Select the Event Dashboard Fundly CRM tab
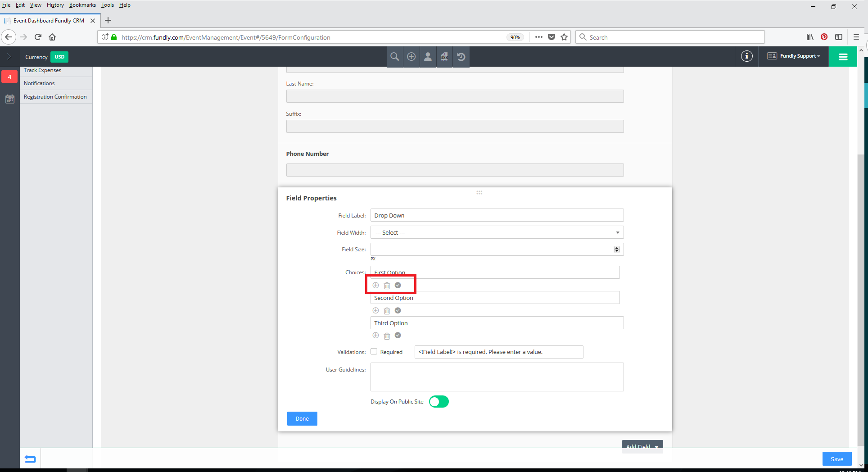The image size is (868, 472). [x=49, y=21]
